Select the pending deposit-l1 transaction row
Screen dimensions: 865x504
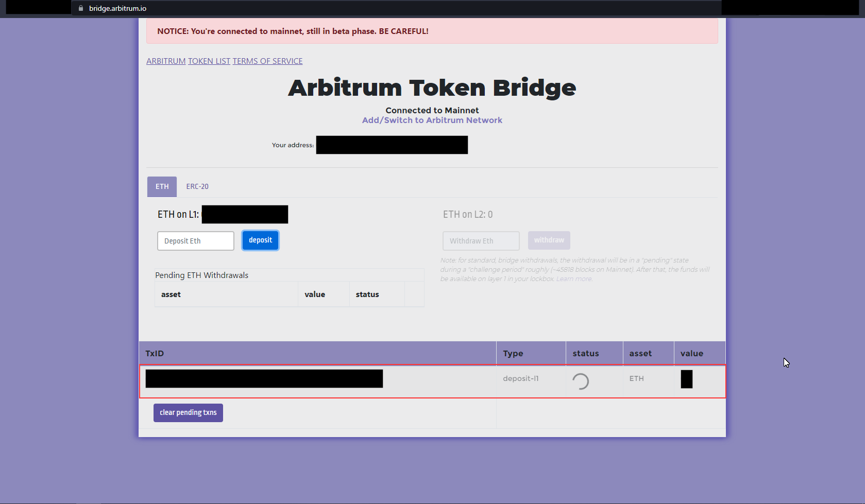click(x=432, y=381)
